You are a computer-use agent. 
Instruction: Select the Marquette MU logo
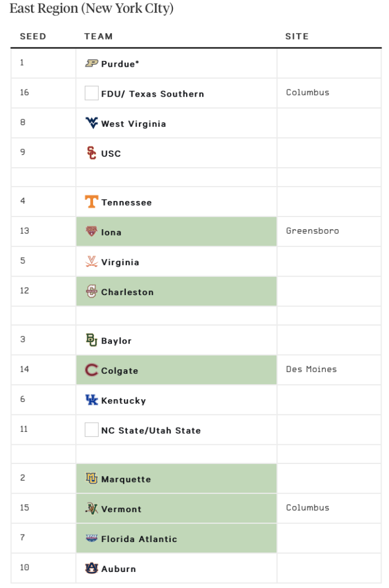pos(91,478)
